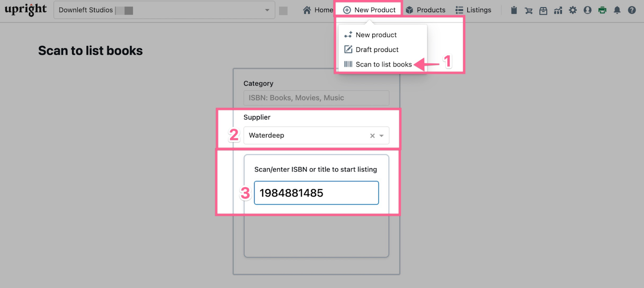Open settings via the gear icon
Screen dimensions: 644x288
[x=573, y=10]
